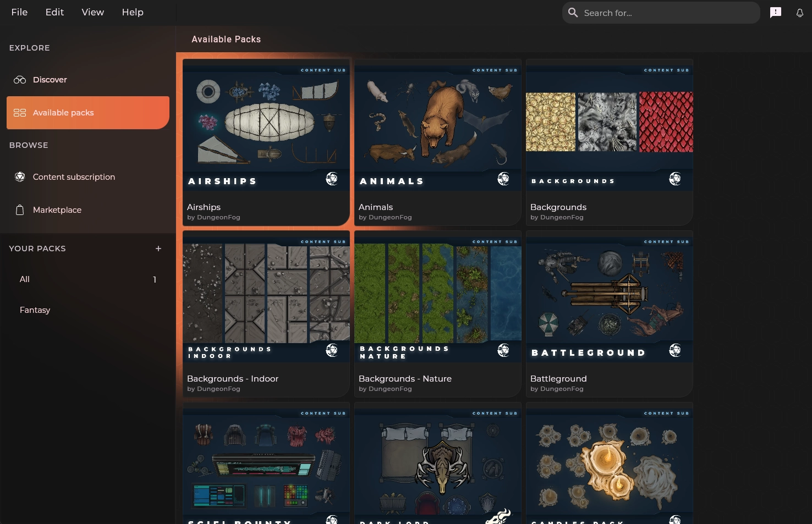The width and height of the screenshot is (812, 524).
Task: Click the magnifier search icon
Action: click(x=573, y=13)
